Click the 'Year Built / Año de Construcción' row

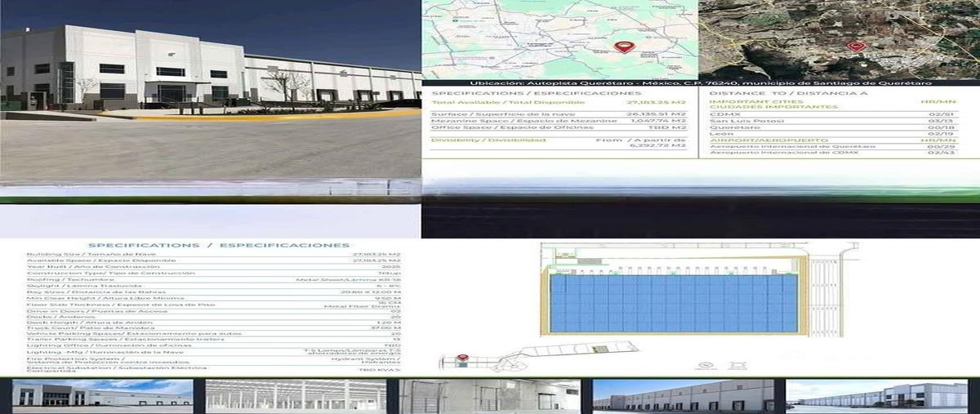click(214, 266)
